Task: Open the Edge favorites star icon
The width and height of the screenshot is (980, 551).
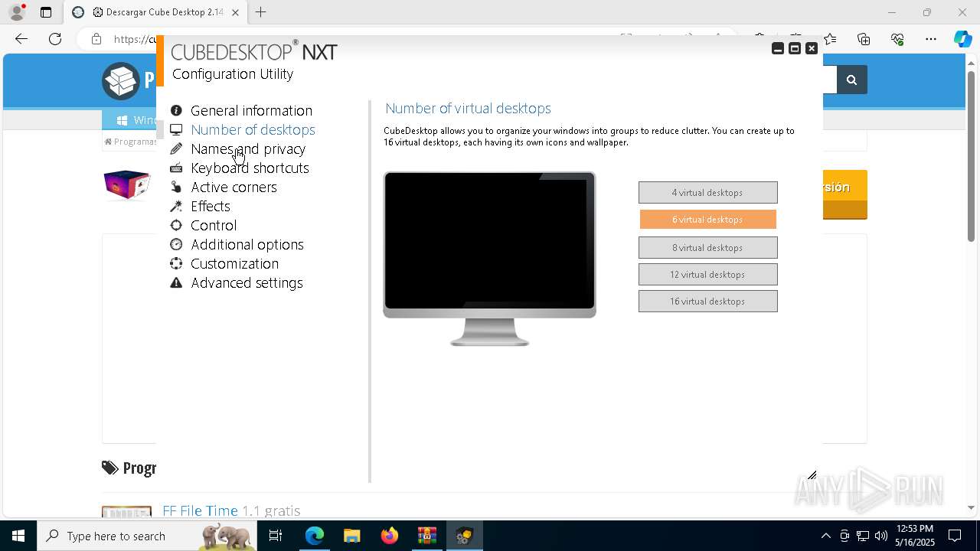Action: click(x=830, y=39)
